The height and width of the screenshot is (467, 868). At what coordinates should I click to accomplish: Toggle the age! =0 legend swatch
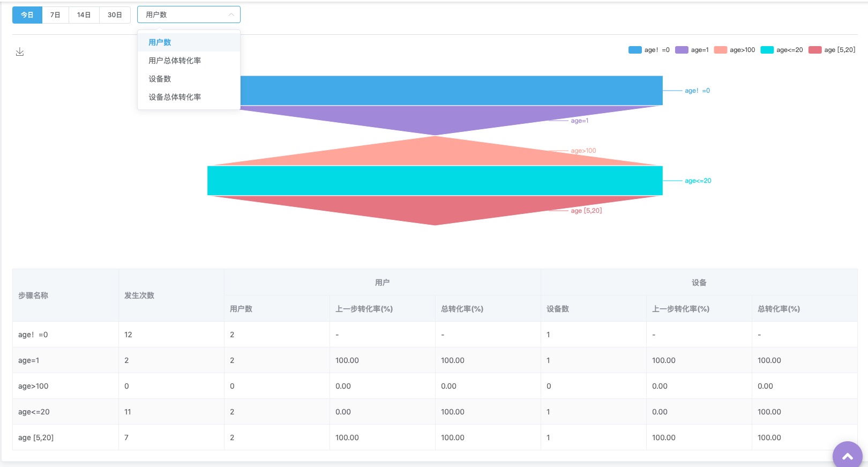635,50
